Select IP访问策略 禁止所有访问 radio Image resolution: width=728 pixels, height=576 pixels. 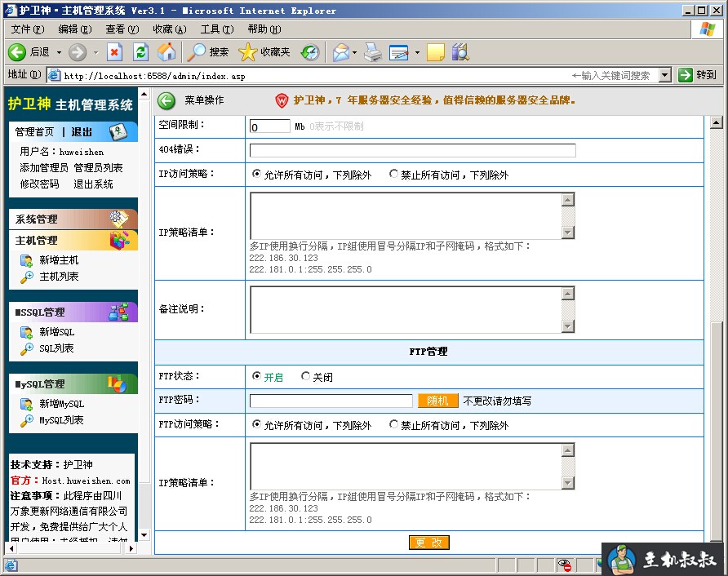click(393, 174)
